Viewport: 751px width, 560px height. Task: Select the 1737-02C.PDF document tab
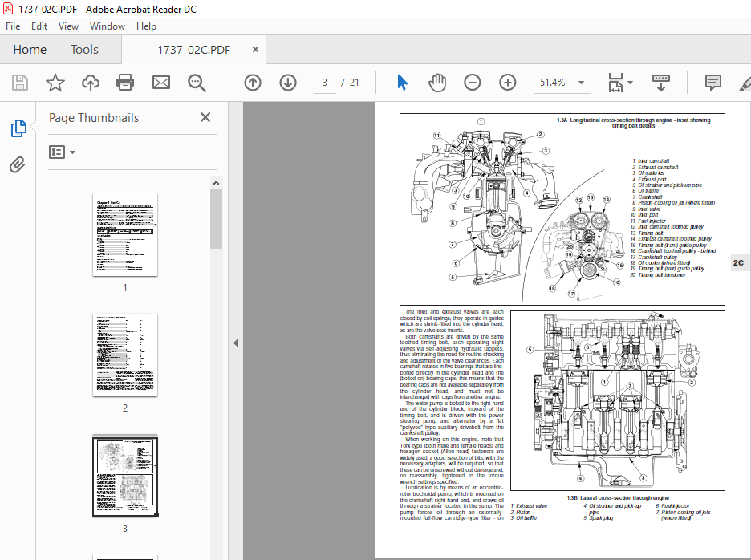(x=193, y=50)
